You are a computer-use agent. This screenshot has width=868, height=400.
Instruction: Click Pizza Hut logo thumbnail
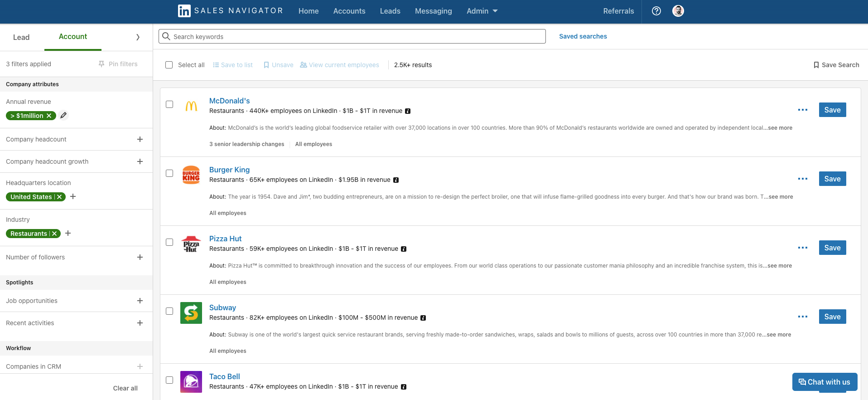point(191,244)
